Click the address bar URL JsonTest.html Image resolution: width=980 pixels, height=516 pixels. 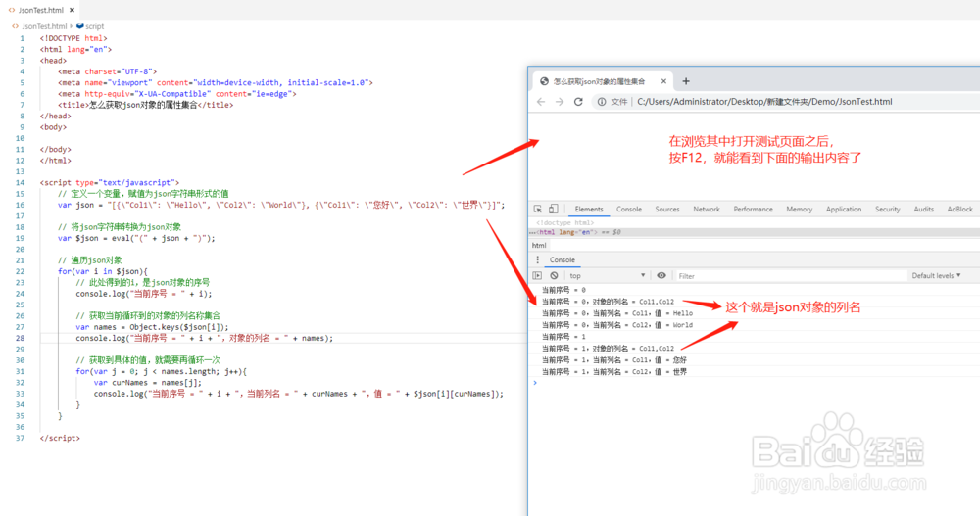pyautogui.click(x=764, y=102)
